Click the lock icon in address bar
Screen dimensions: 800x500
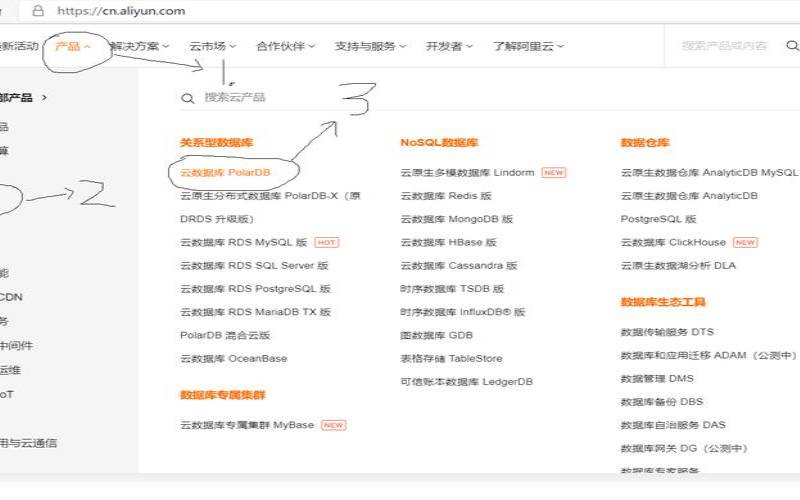pyautogui.click(x=38, y=11)
